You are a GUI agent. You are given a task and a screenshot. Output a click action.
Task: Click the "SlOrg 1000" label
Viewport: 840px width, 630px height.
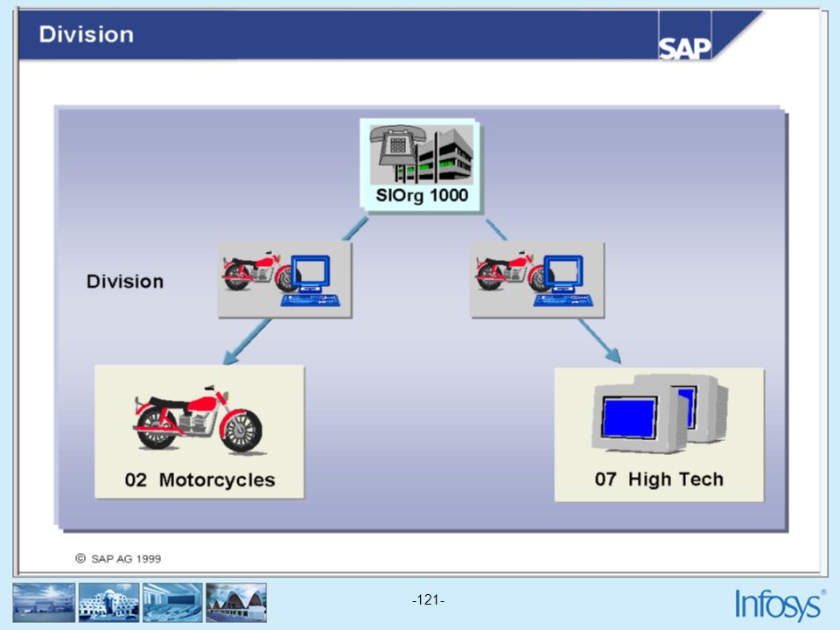point(422,195)
